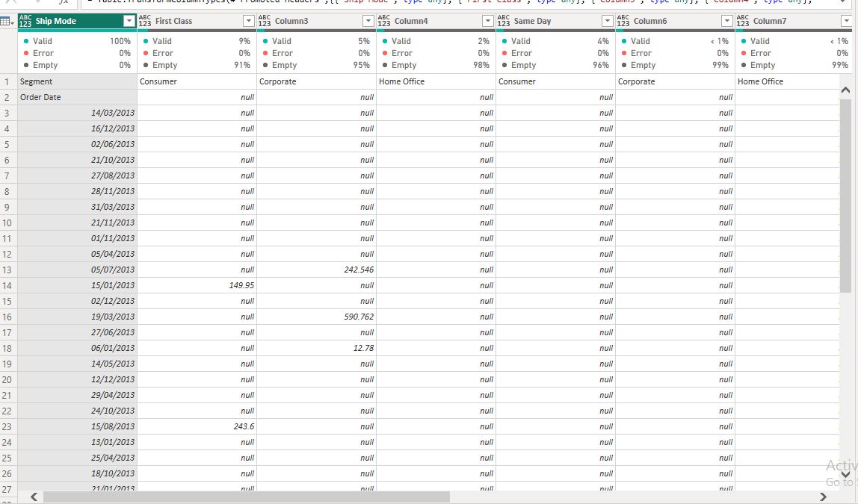Click the left arrow on the horizontal scrollbar
The image size is (858, 504).
coord(33,495)
